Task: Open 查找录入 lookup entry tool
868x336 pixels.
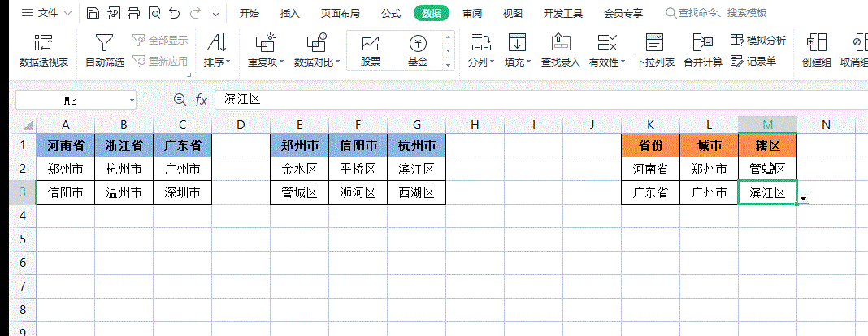Action: coord(560,50)
